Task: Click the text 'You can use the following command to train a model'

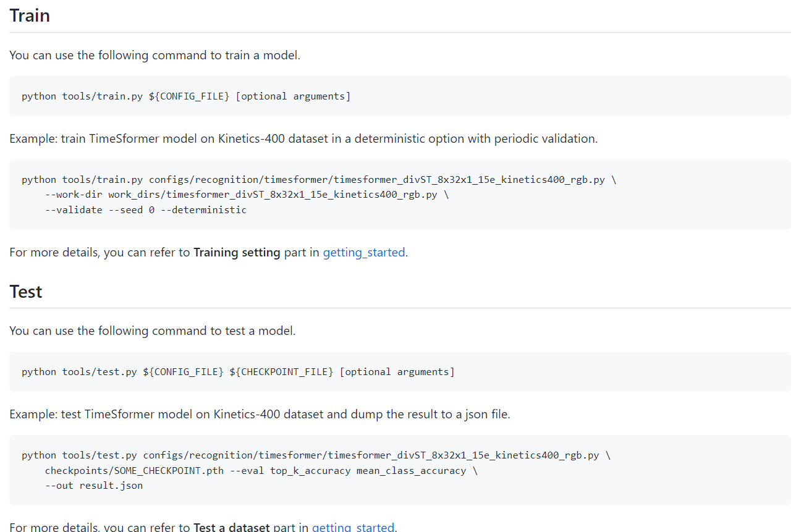Action: [x=155, y=55]
